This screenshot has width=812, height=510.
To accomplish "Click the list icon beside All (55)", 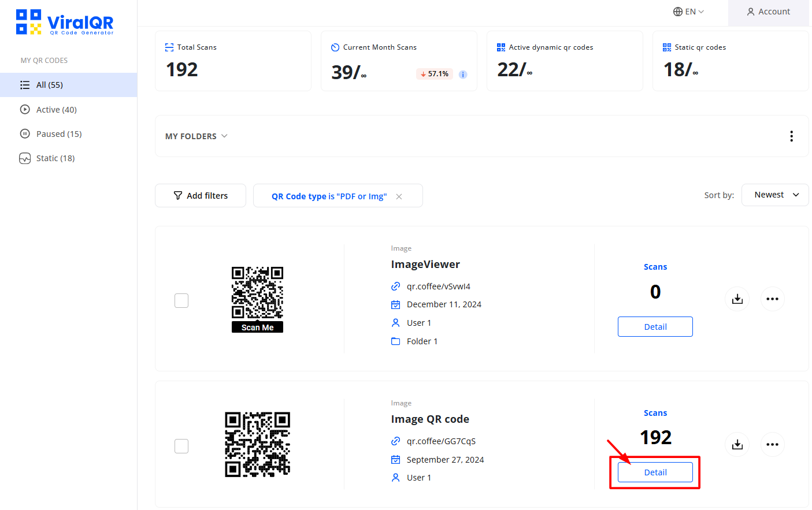I will 25,85.
